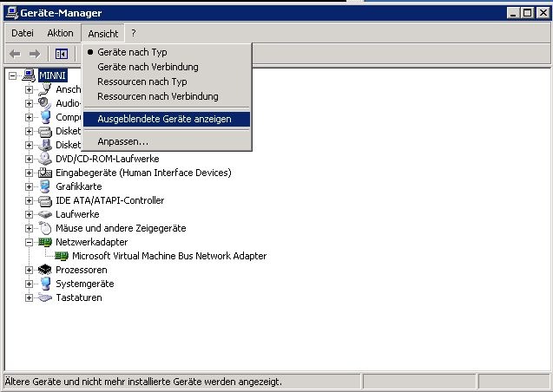Image resolution: width=553 pixels, height=392 pixels.
Task: Expand the Eingabegeräte node
Action: pyautogui.click(x=30, y=173)
